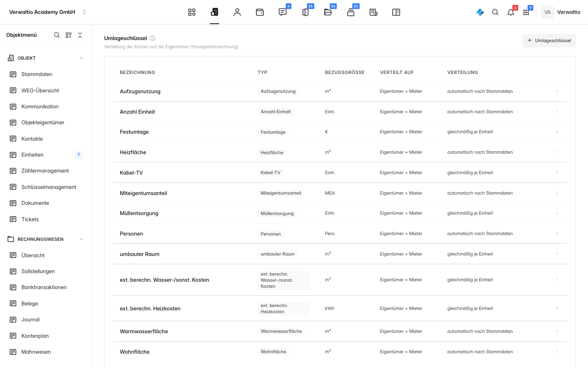The image size is (588, 368).
Task: Click the blue assistant icon in top bar
Action: [480, 12]
